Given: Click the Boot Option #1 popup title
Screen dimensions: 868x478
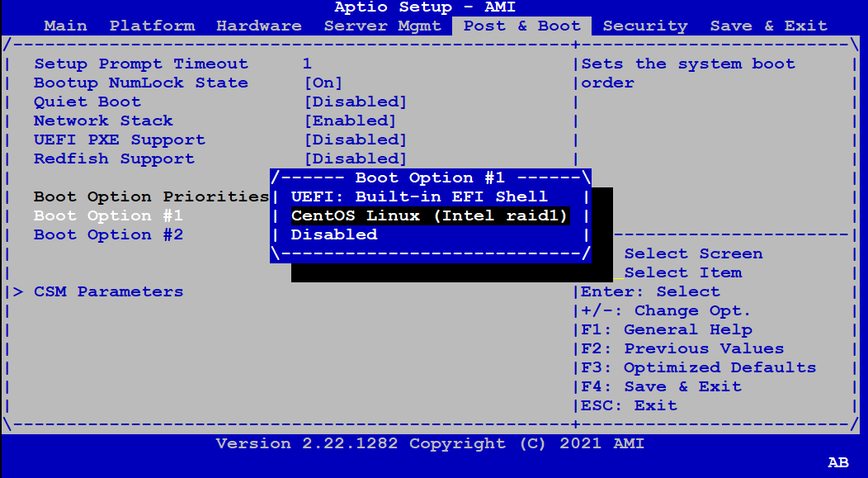Looking at the screenshot, I should click(430, 177).
